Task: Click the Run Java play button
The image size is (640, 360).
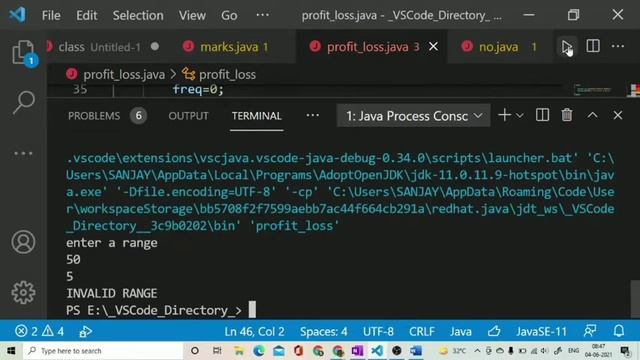Action: click(567, 47)
